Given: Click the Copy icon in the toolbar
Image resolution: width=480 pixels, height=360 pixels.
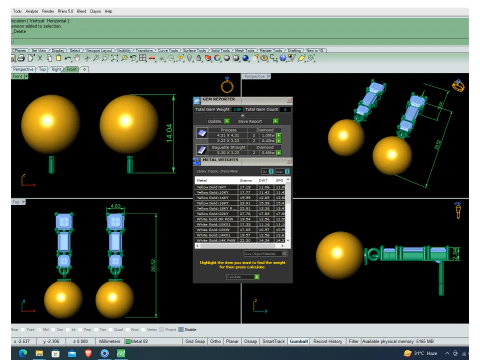Looking at the screenshot, I should 49,58.
